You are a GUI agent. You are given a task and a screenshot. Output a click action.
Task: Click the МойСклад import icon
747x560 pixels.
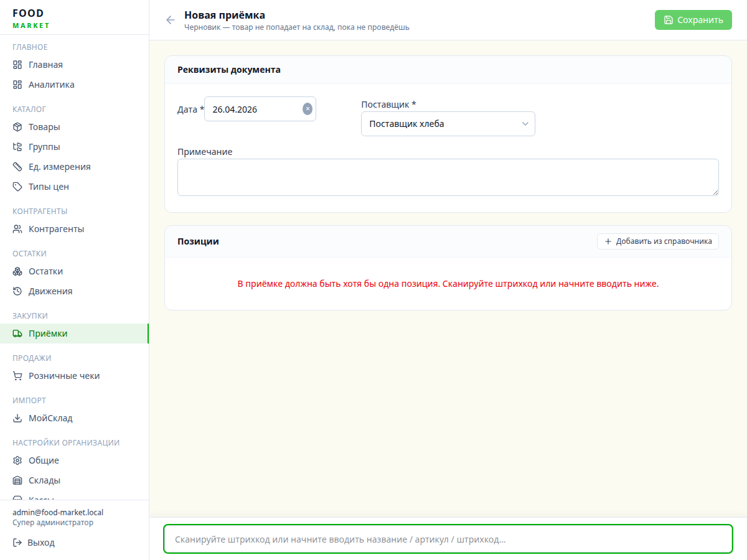click(x=17, y=418)
